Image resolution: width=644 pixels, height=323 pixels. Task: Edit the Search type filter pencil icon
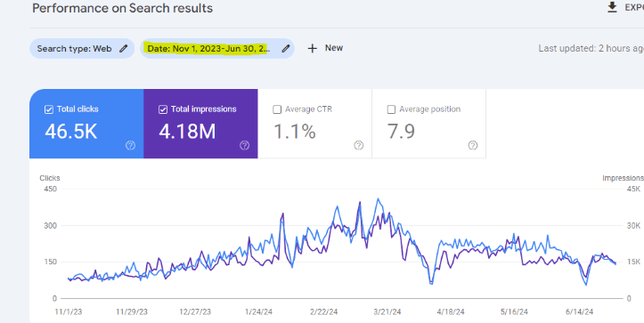[x=123, y=48]
